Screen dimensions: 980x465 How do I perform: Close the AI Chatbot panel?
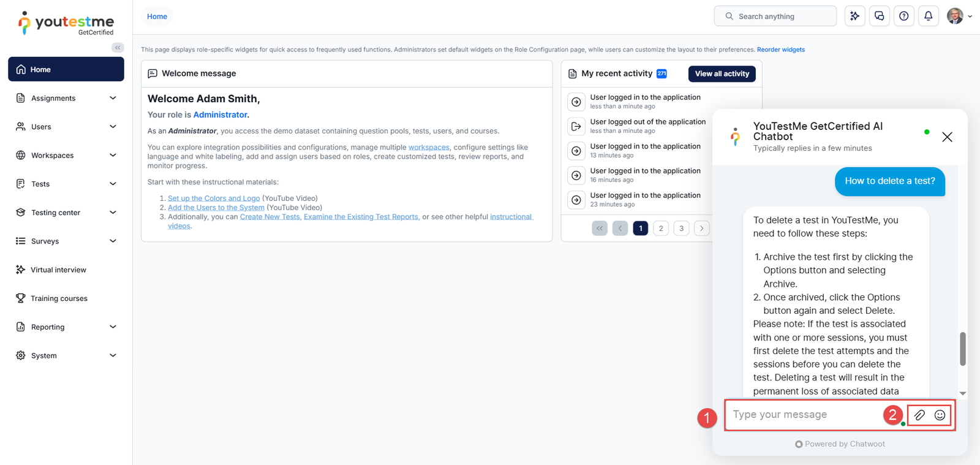(x=947, y=137)
